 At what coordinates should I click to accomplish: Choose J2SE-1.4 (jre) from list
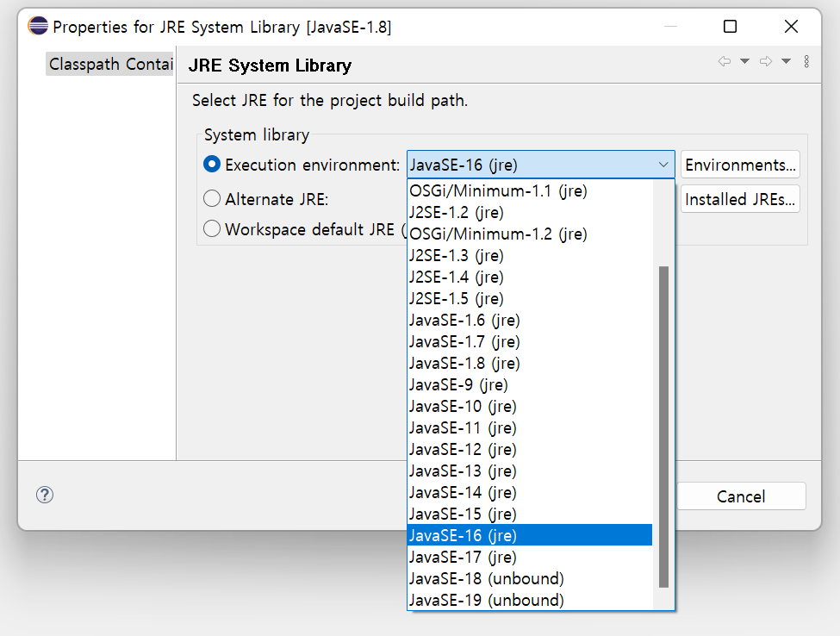(530, 277)
